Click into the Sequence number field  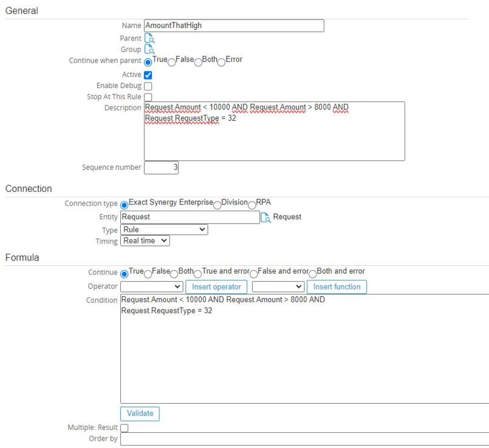(x=161, y=168)
